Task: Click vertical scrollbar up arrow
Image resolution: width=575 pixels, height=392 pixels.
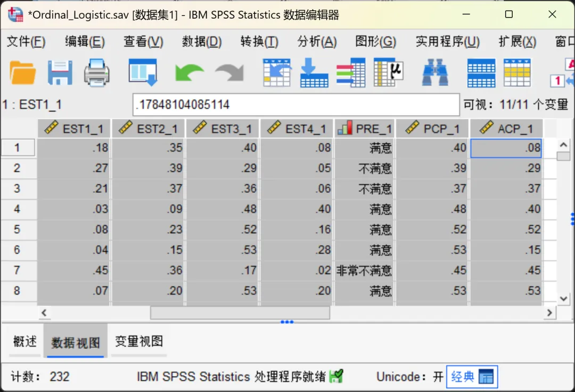Action: (x=564, y=145)
